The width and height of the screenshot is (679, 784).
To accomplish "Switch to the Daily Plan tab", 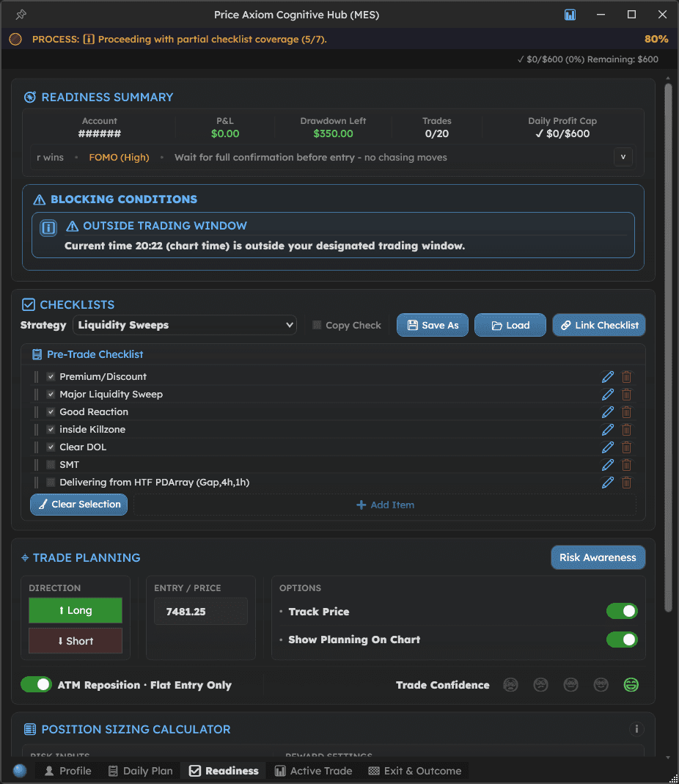I will pos(141,771).
